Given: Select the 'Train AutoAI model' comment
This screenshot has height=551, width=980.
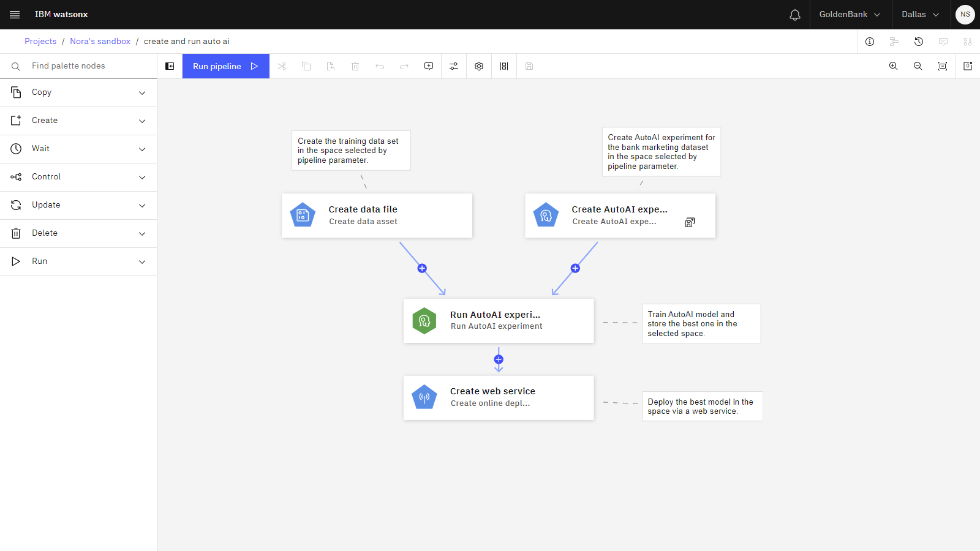Looking at the screenshot, I should pos(701,324).
